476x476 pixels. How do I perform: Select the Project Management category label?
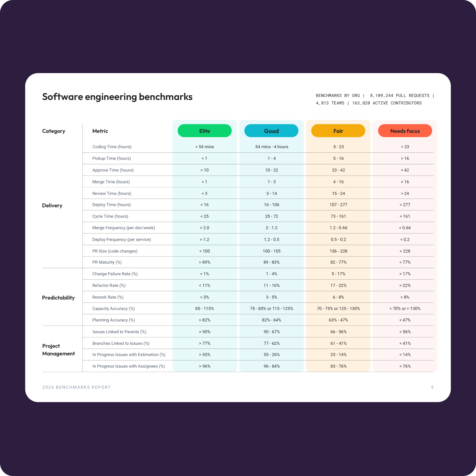(58, 350)
